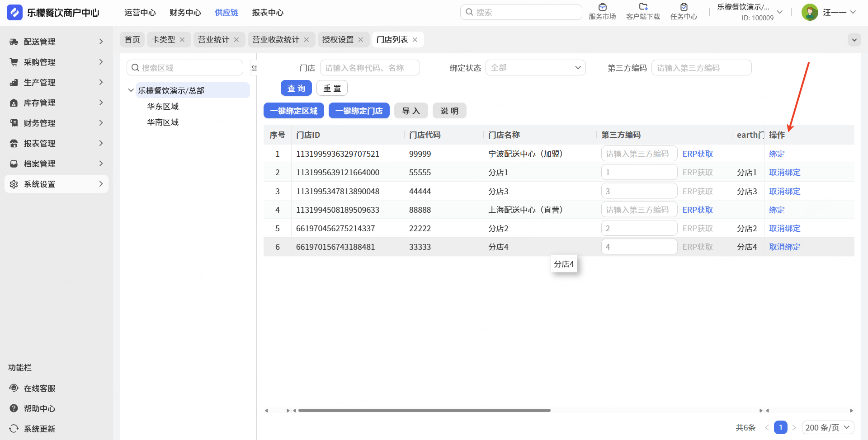Open the 服务市场 icon

(602, 7)
